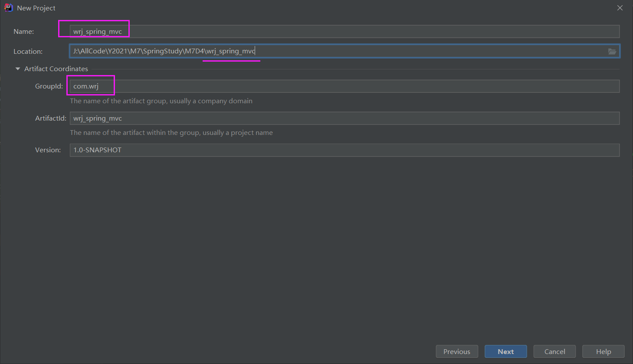The width and height of the screenshot is (633, 364).
Task: Click the 'ArtifactId:' label
Action: pos(51,118)
